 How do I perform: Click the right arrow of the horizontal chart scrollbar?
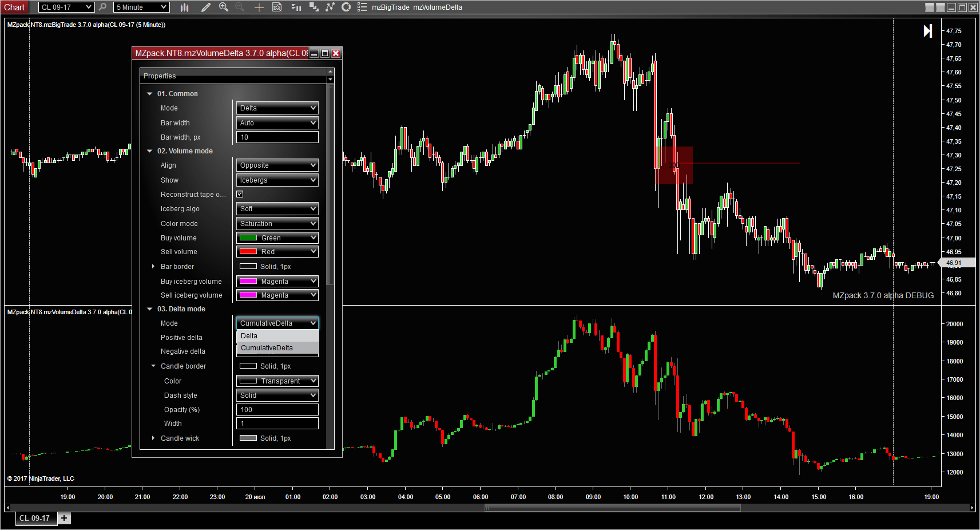972,508
